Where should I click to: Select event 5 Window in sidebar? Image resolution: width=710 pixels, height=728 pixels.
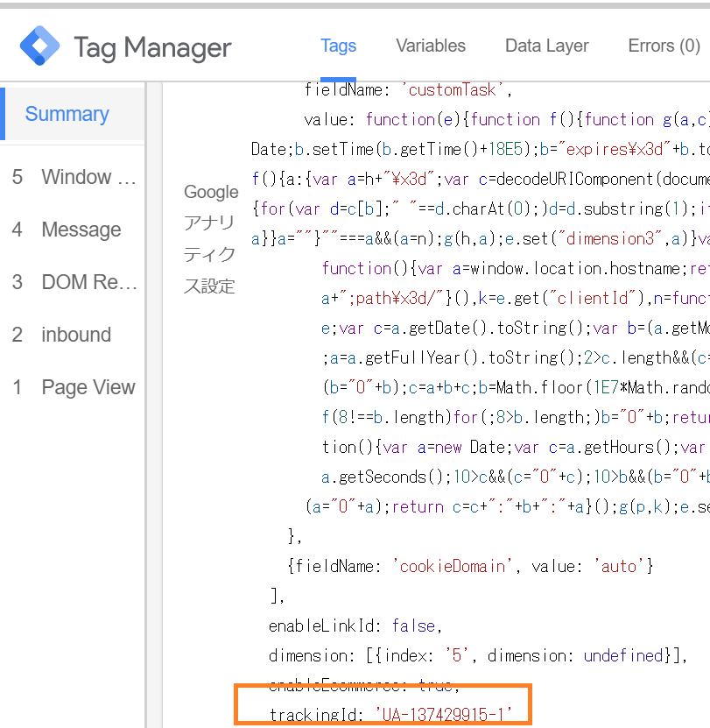(74, 177)
